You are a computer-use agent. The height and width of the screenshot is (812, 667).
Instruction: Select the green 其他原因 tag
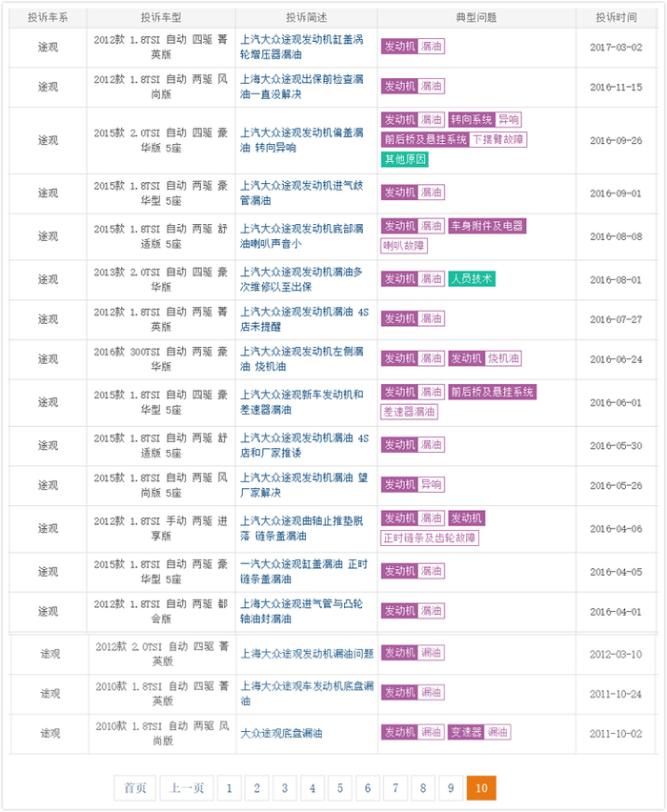pos(405,159)
